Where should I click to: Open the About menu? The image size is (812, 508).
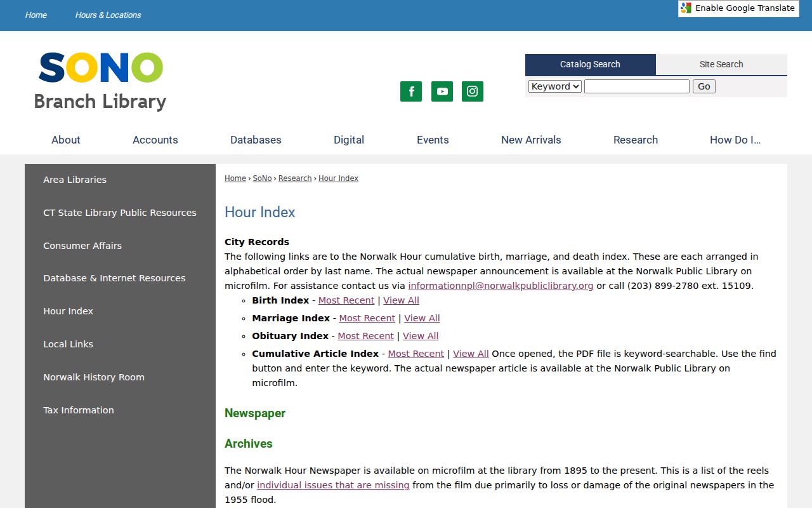coord(66,140)
